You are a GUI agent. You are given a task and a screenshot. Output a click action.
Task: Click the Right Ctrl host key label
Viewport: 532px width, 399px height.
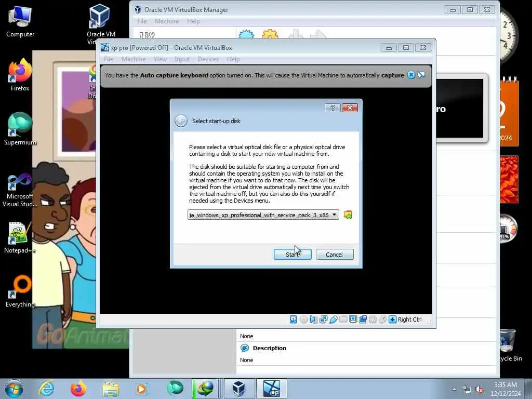tap(409, 320)
